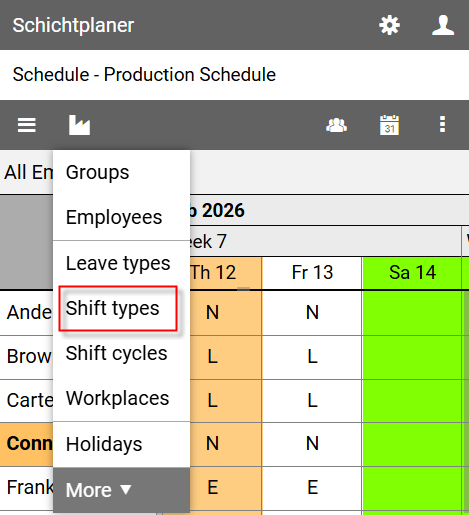Select the Th 12 column header
This screenshot has height=515, width=469.
[x=226, y=273]
